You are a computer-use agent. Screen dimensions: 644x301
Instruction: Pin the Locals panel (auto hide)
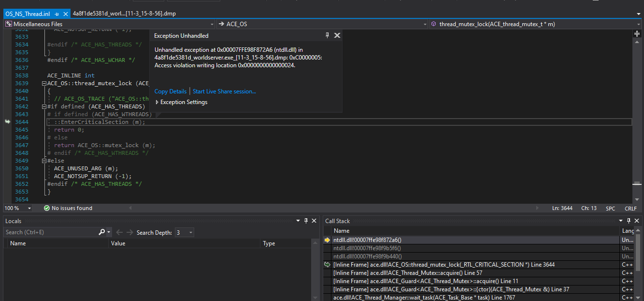(306, 221)
